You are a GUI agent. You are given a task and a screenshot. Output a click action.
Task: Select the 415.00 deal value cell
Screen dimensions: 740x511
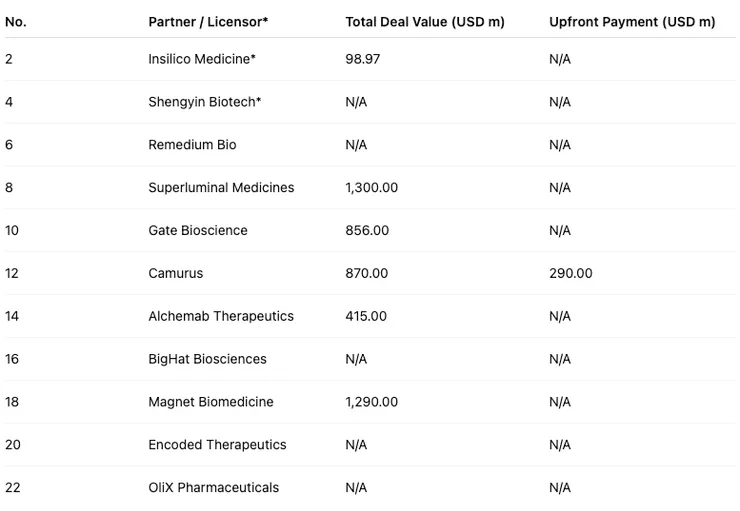tap(366, 316)
